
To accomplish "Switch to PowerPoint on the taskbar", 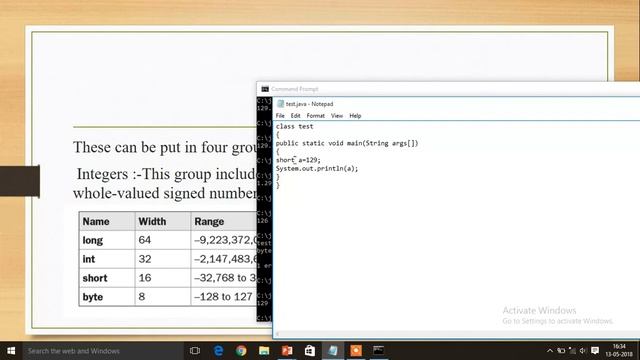I will pos(287,351).
